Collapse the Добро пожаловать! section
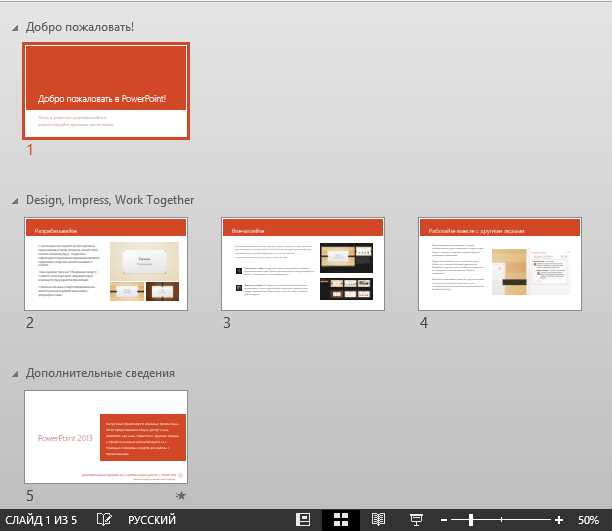 pos(15,28)
